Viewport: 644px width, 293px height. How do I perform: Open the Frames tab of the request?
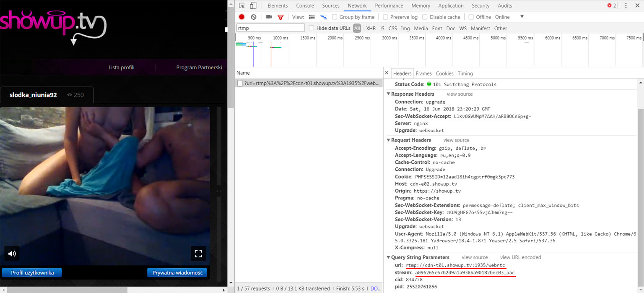(423, 73)
